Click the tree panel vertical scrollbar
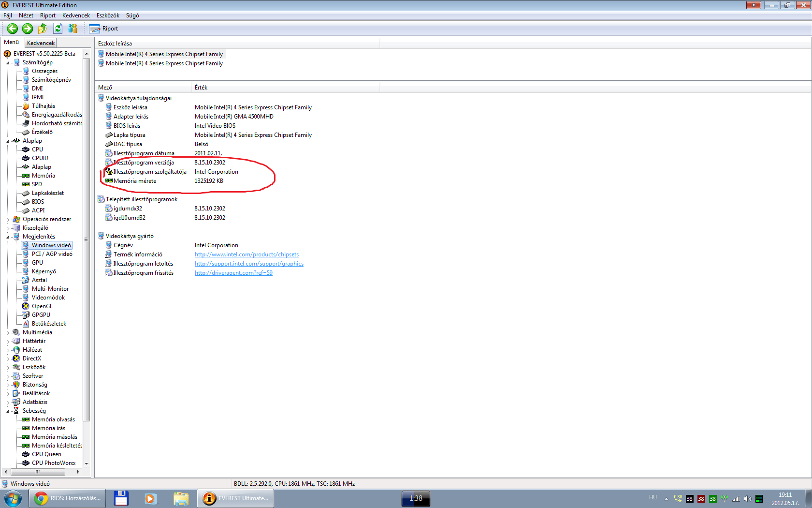 [87, 239]
